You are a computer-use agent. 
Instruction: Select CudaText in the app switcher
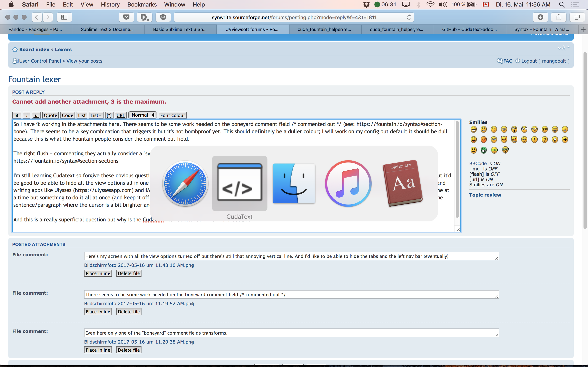click(x=239, y=183)
